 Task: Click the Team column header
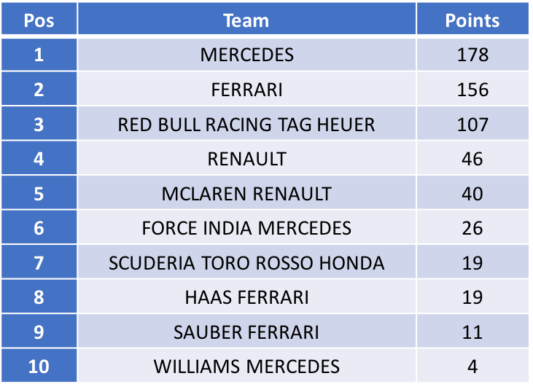246,19
